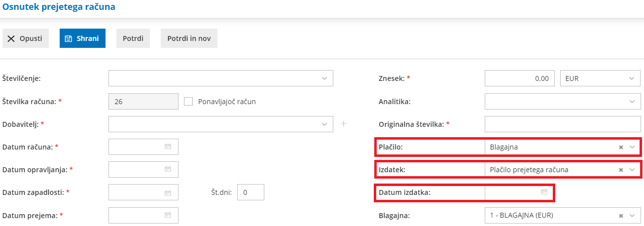Screen dimensions: 644x226
Task: Open calendar icon for Datum izdatka
Action: [544, 192]
